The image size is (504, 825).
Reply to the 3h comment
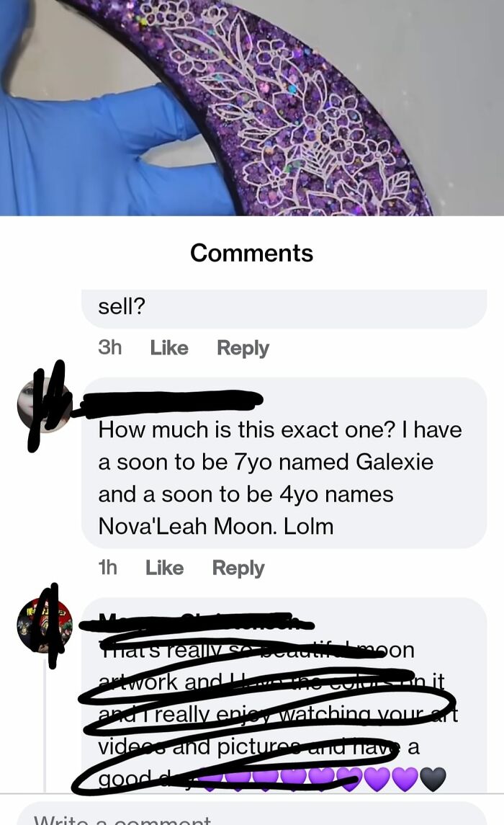click(243, 348)
